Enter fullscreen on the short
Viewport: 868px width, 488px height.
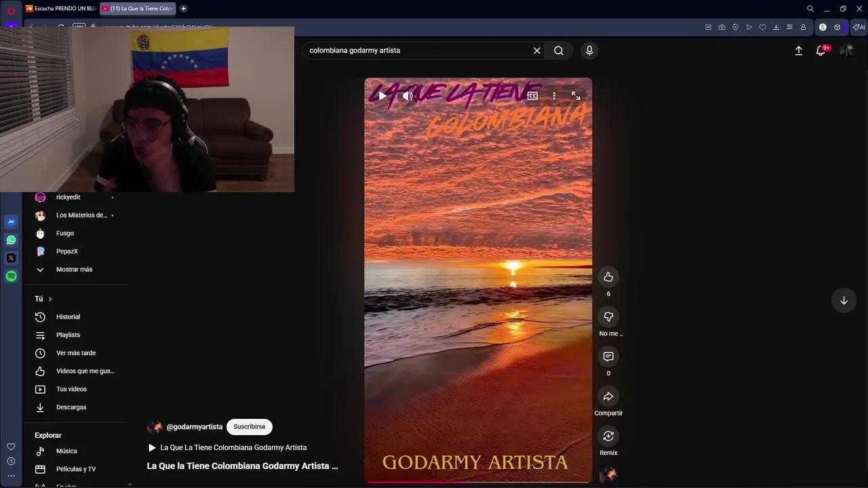[576, 96]
